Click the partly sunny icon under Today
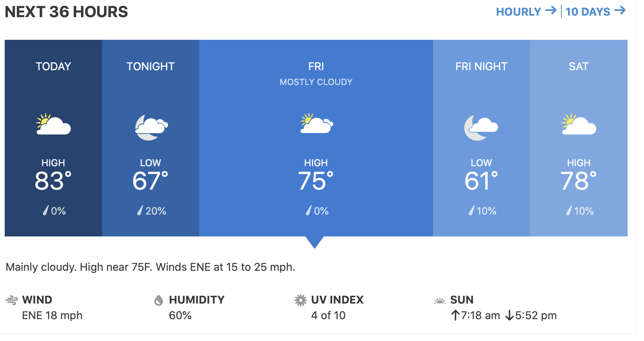The image size is (644, 341). point(53,124)
